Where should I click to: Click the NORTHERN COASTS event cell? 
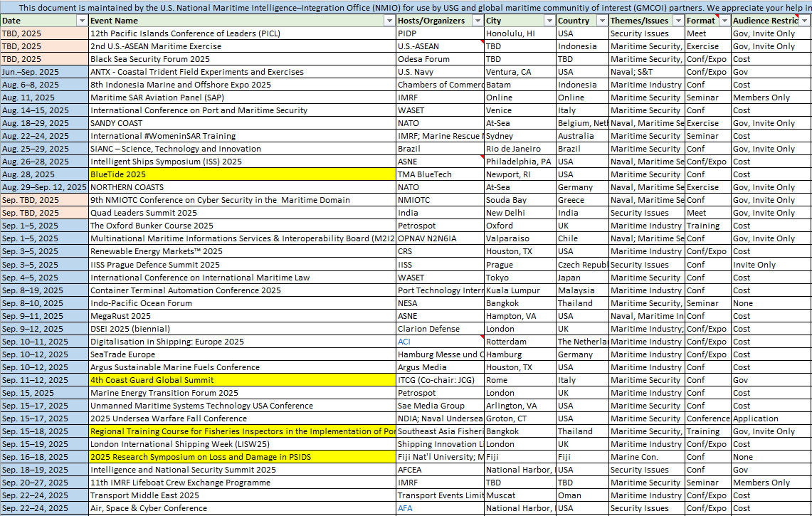[243, 188]
